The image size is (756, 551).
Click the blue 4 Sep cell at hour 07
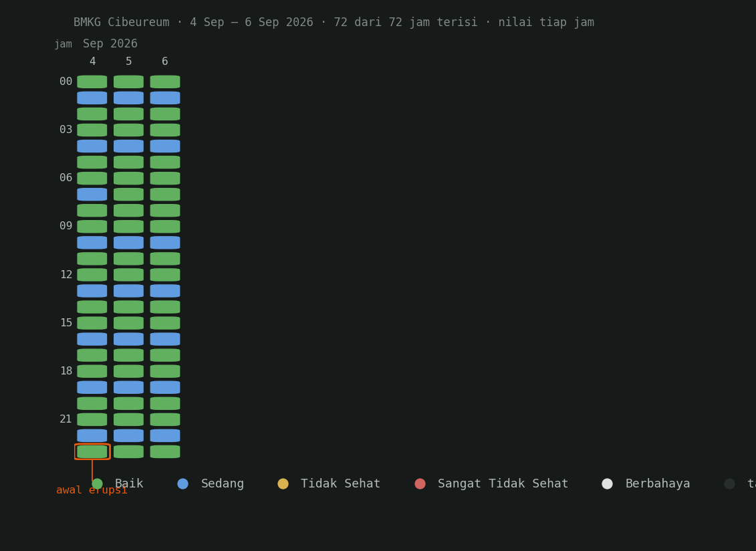pyautogui.click(x=92, y=195)
